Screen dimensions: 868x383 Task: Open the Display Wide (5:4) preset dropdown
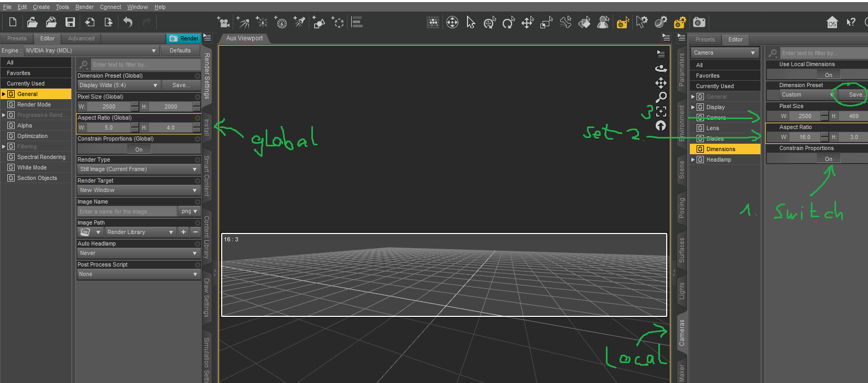click(118, 85)
